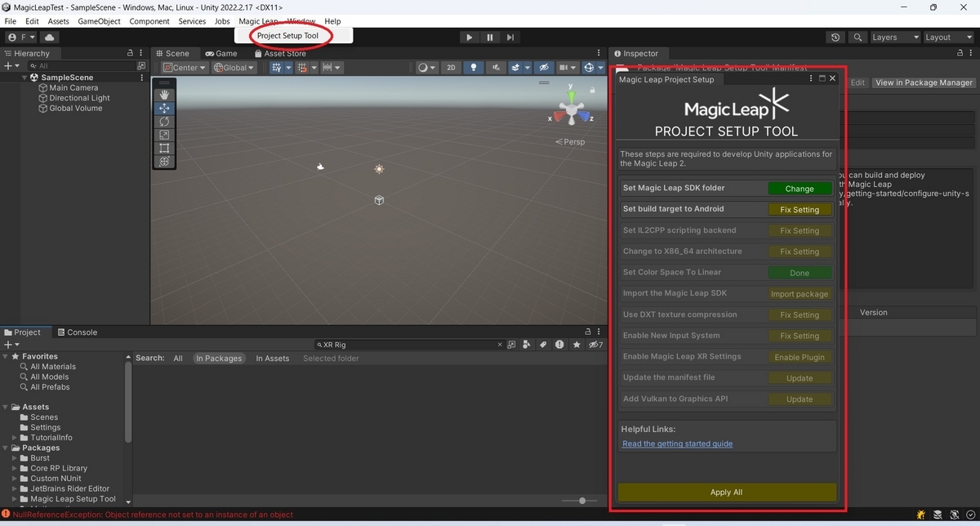Mute scene audio with the speaker icon

tap(497, 67)
